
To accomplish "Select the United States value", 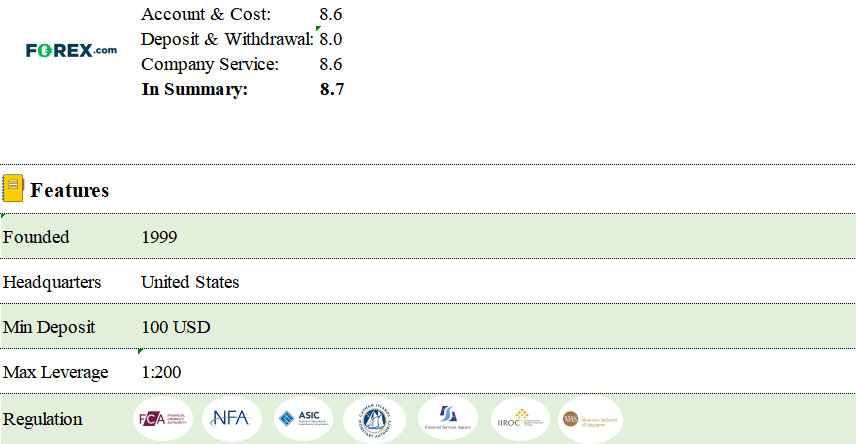I will coord(190,282).
